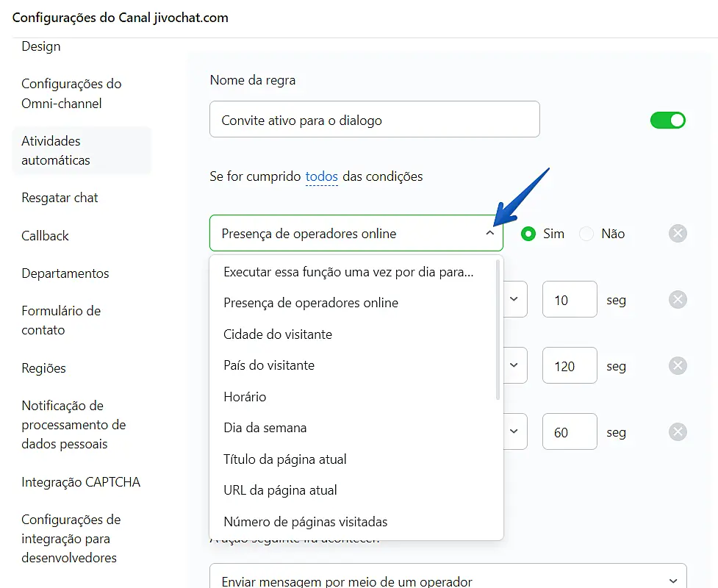Open Atividades automáticas in sidebar
The height and width of the screenshot is (588, 718).
(x=56, y=151)
